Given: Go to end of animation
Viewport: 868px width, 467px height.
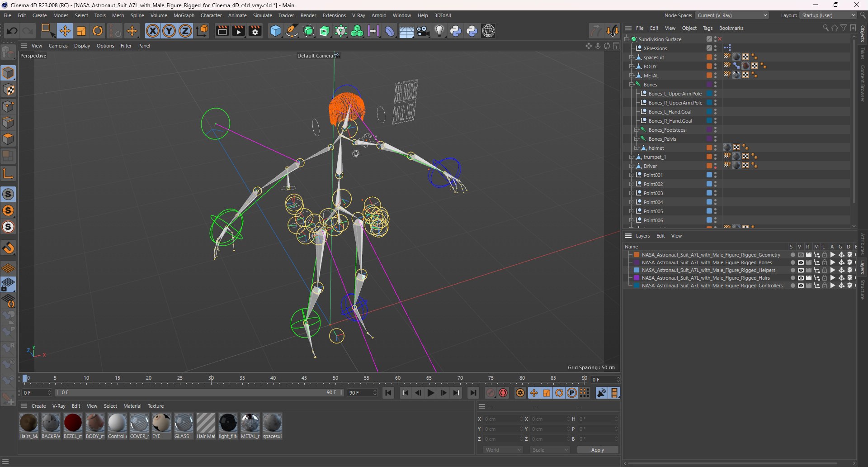Looking at the screenshot, I should pyautogui.click(x=473, y=393).
